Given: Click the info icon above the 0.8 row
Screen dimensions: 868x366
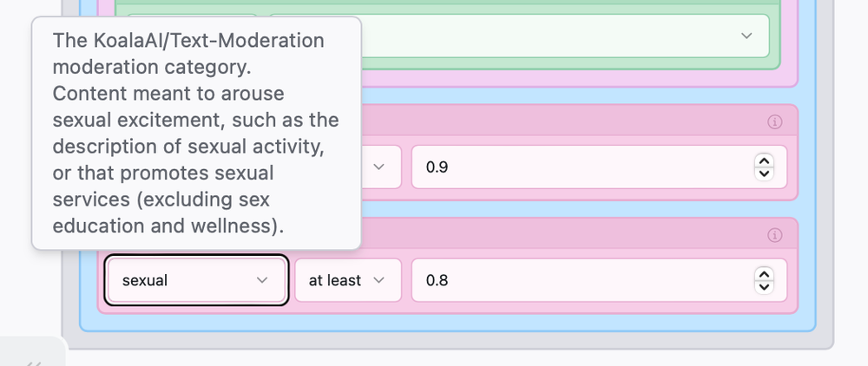Looking at the screenshot, I should (775, 235).
